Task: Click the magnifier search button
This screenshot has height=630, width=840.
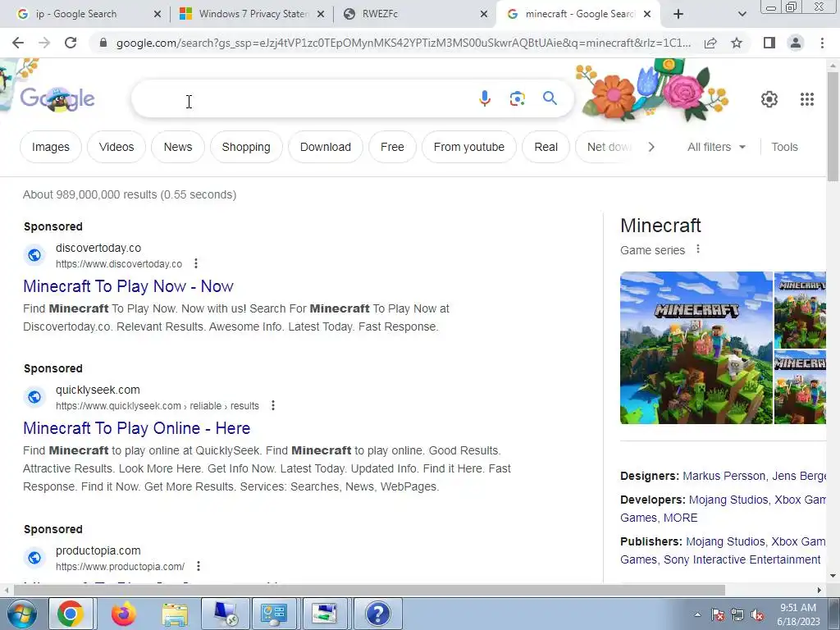Action: coord(550,98)
